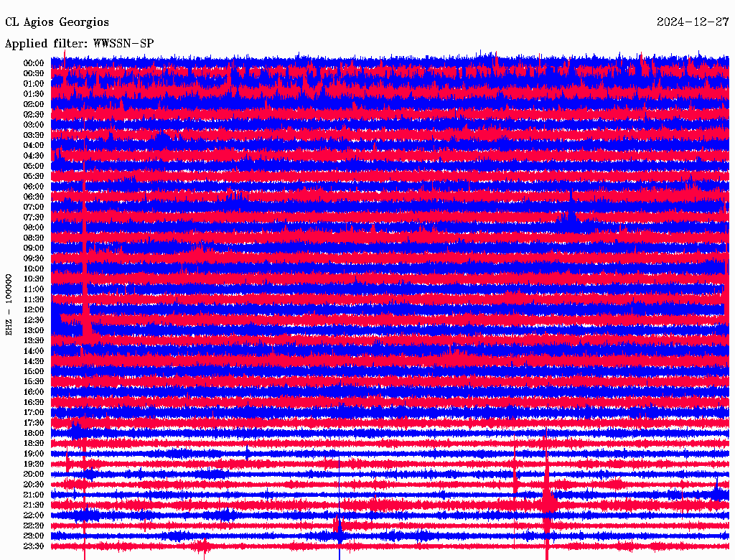Click the large red event on the 21:30 trace

click(x=548, y=500)
